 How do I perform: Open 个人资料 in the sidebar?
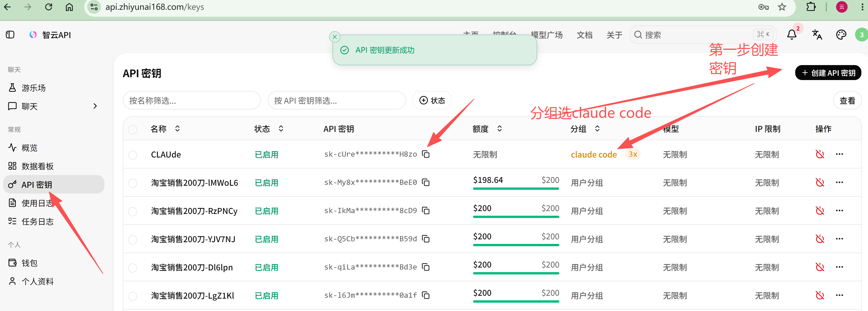pos(54,282)
